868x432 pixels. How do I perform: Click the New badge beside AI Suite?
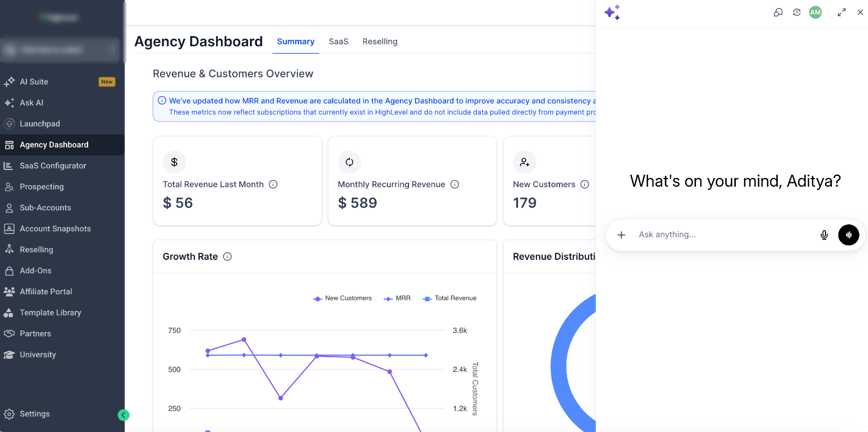pyautogui.click(x=107, y=82)
